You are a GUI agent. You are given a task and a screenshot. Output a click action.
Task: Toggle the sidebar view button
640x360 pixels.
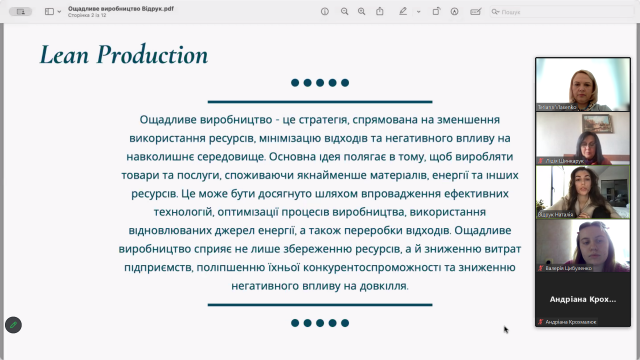pos(49,12)
